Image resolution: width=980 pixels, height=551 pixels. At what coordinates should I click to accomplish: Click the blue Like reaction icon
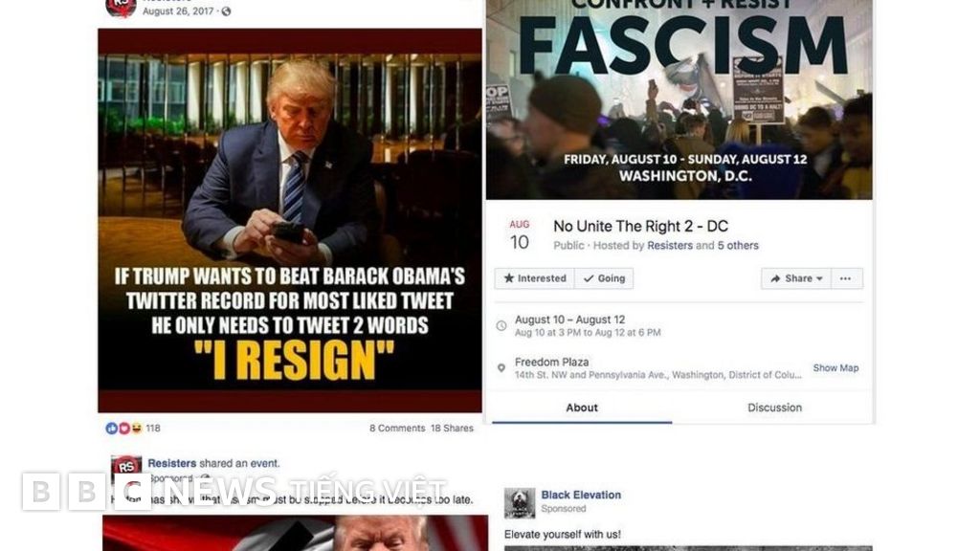[111, 428]
